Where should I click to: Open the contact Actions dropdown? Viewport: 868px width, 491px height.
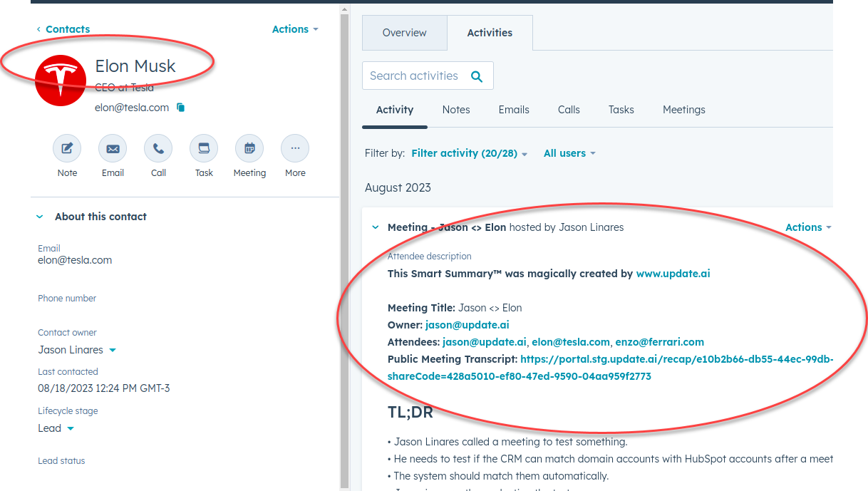(x=295, y=29)
